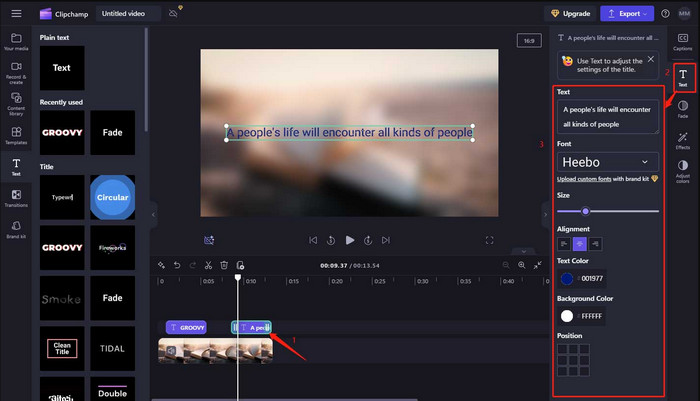Screen dimensions: 700x401
Task: Select the Fireworks title style
Action: [x=112, y=248]
